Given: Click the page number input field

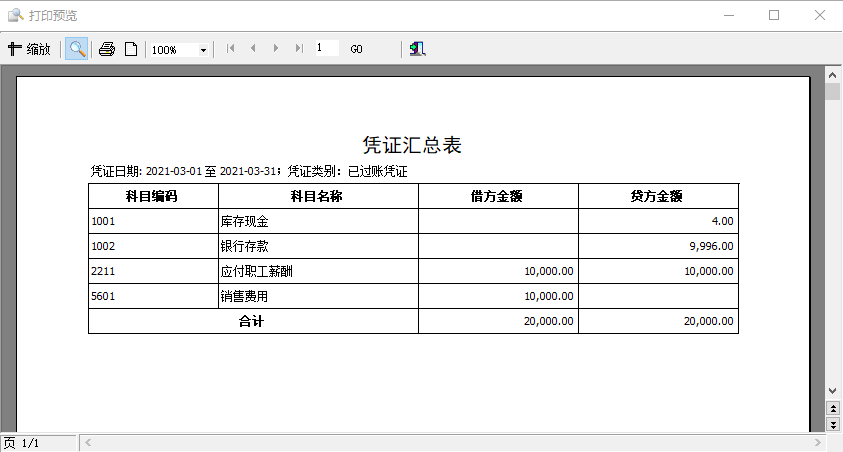Looking at the screenshot, I should click(325, 48).
